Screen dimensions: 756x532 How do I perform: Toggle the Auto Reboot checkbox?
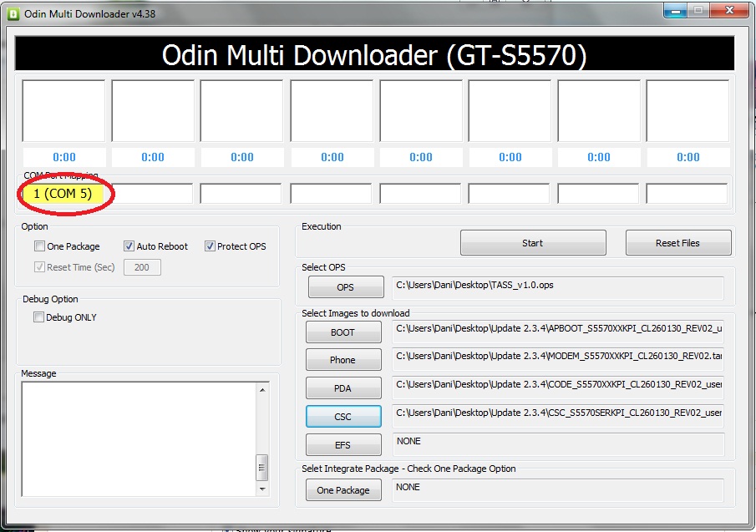pos(129,246)
